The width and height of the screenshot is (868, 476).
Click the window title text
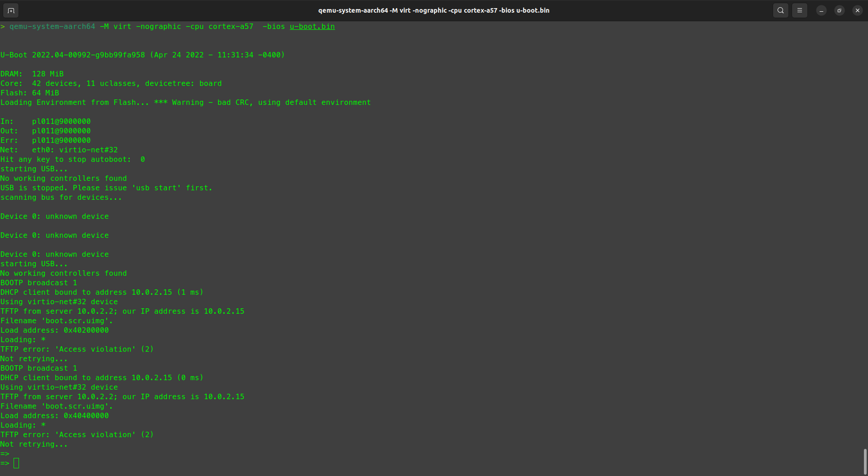click(x=434, y=10)
